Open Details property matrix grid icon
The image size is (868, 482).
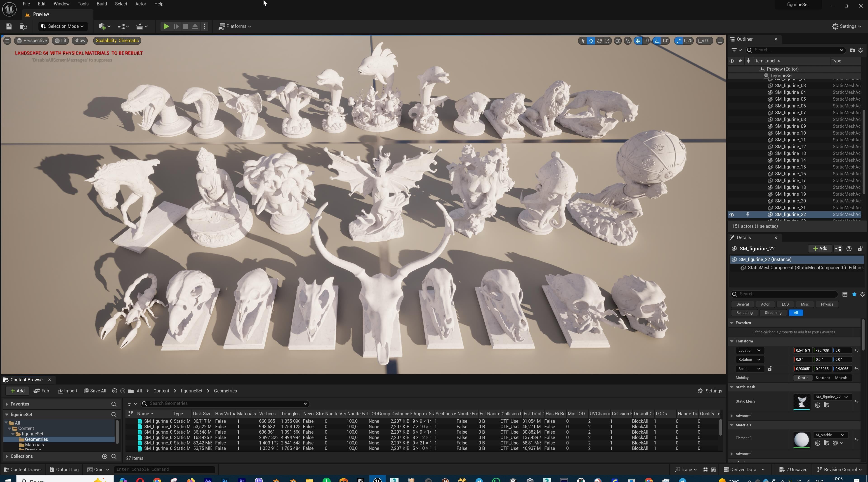(845, 294)
